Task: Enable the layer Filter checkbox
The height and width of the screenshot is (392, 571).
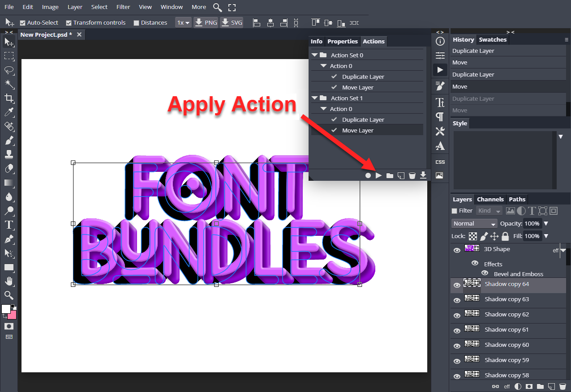Action: 455,211
